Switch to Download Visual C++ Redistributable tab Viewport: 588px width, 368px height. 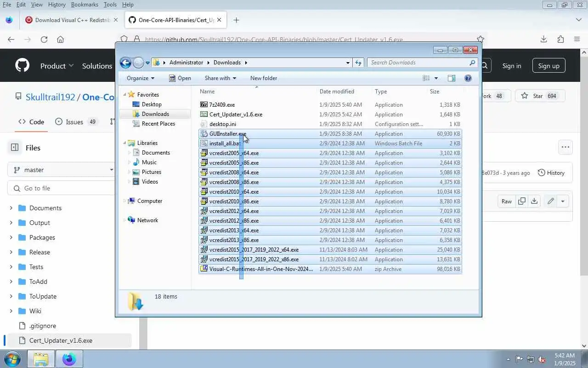coord(72,20)
